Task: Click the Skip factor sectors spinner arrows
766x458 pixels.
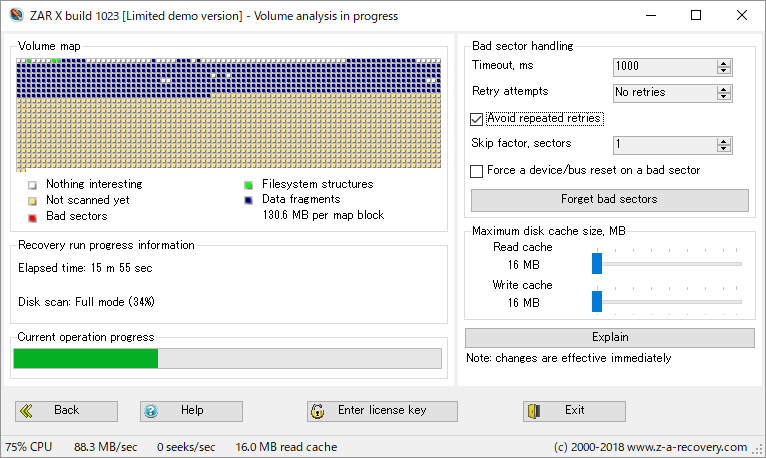Action: 724,145
